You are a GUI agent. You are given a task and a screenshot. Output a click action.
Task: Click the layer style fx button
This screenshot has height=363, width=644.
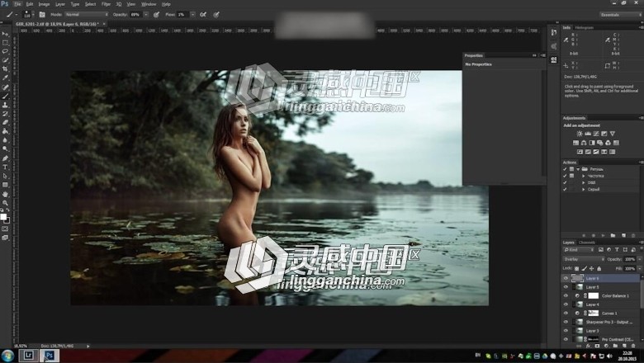tap(588, 346)
